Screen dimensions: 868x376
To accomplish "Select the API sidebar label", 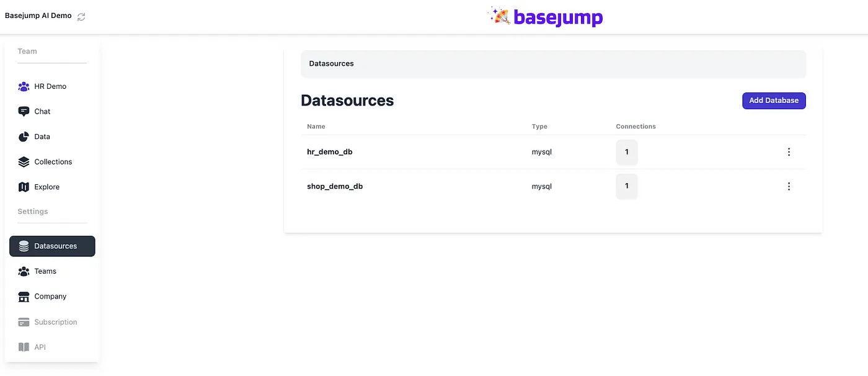I will [40, 347].
